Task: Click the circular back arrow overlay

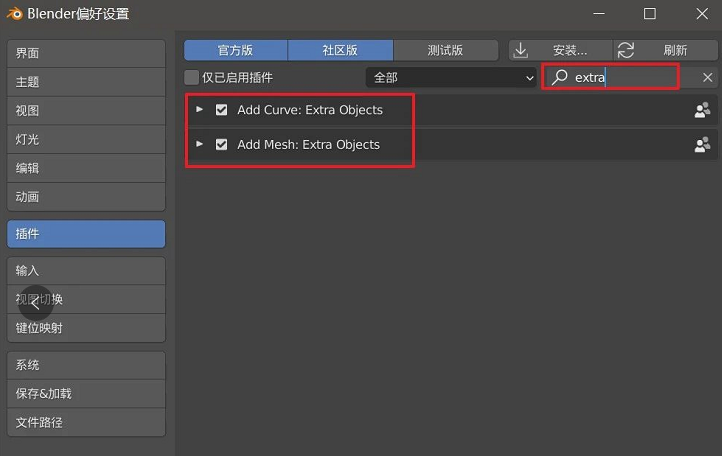Action: coord(35,303)
